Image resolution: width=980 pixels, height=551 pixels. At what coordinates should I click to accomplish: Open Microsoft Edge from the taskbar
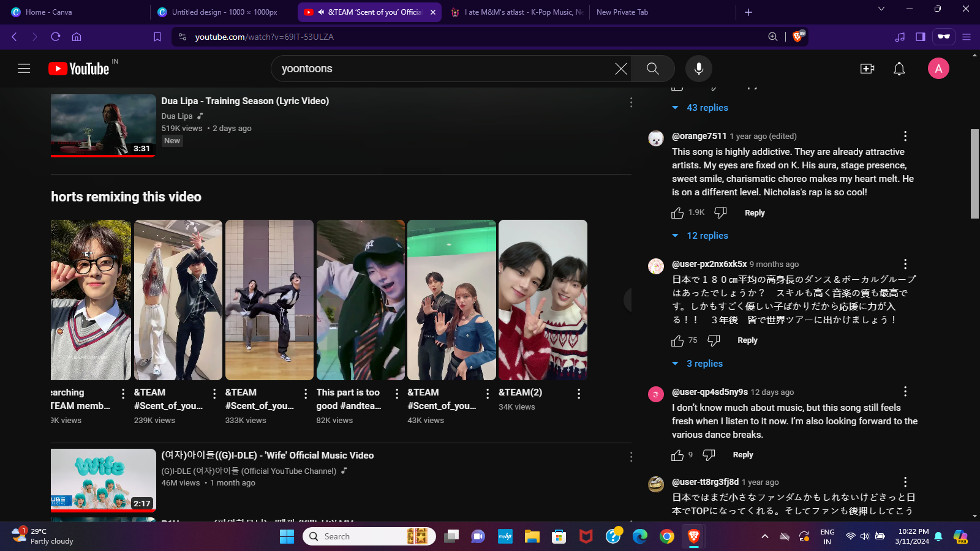[x=640, y=537]
